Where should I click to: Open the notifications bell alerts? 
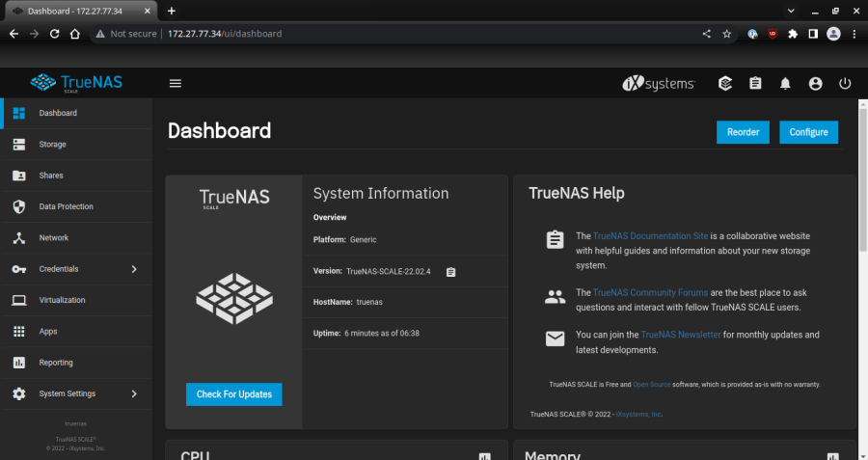tap(785, 84)
